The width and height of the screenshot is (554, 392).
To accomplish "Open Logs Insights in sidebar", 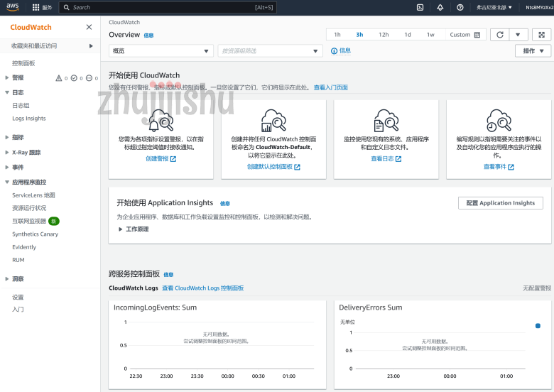I will click(x=29, y=119).
